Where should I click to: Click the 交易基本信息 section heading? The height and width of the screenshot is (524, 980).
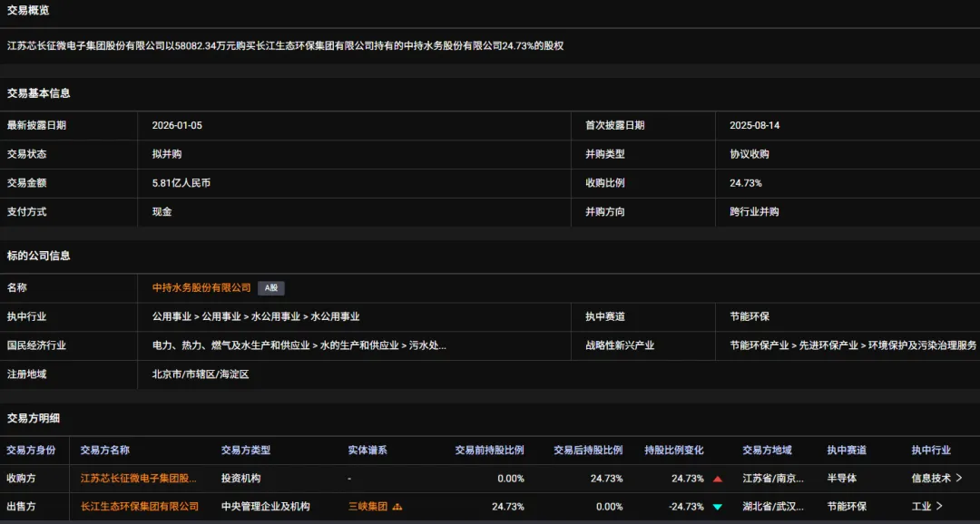coord(39,93)
